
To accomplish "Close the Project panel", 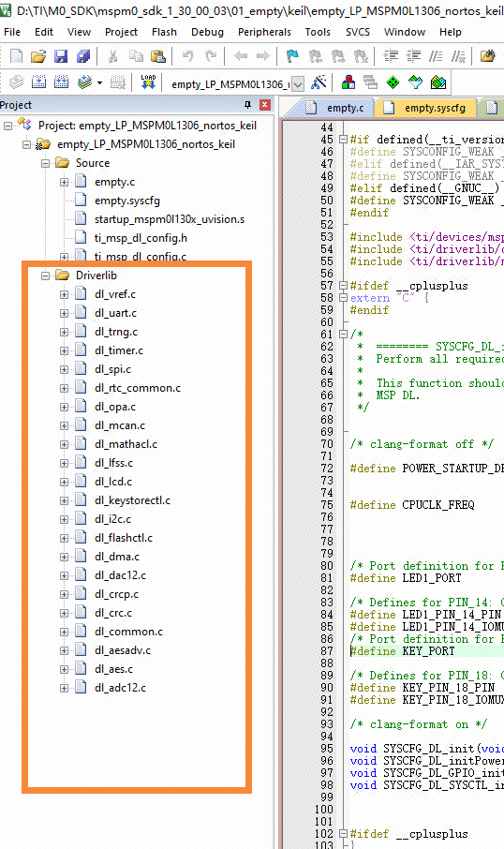I will click(265, 105).
